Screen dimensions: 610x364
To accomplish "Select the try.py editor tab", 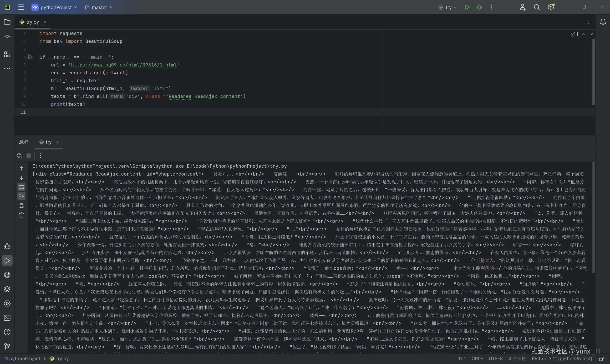I will point(32,22).
